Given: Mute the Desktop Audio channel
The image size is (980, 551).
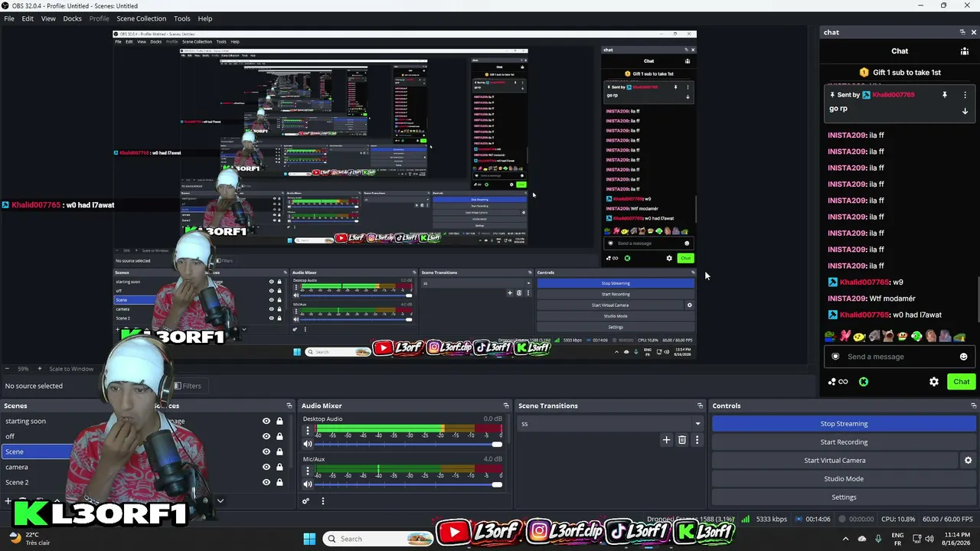Looking at the screenshot, I should 308,444.
